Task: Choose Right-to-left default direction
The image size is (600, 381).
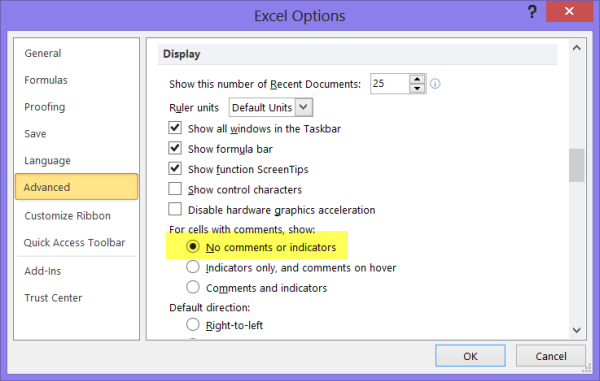Action: click(193, 324)
